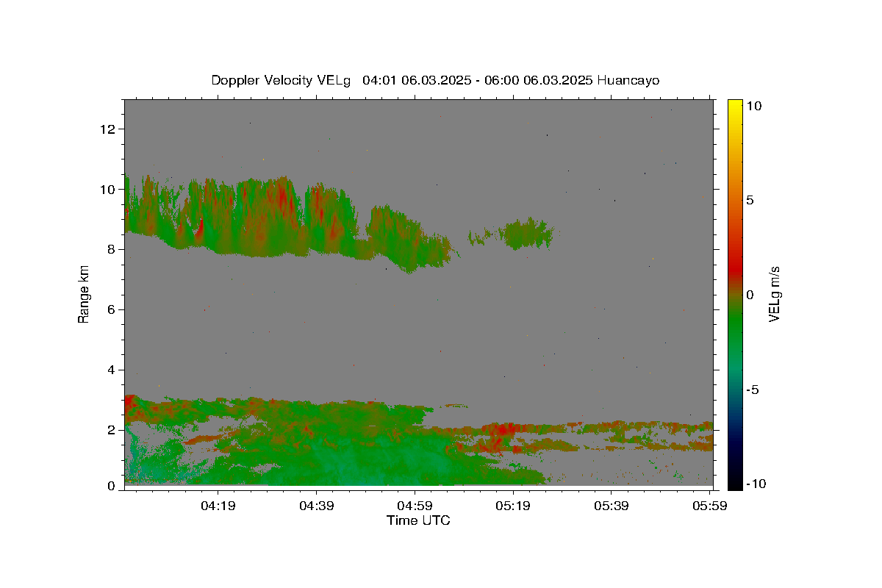882x588 pixels.
Task: Click the 'Huancayo' station name in title
Action: coord(628,80)
